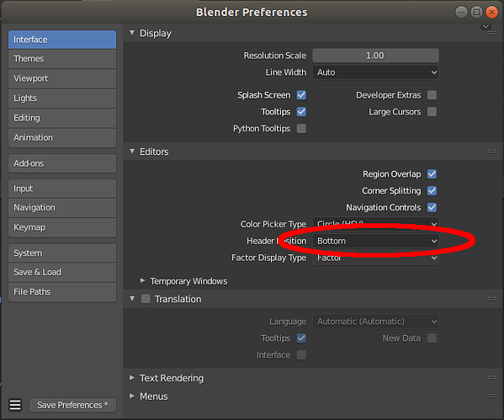Collapse the Editors panel
The height and width of the screenshot is (420, 504).
[132, 152]
